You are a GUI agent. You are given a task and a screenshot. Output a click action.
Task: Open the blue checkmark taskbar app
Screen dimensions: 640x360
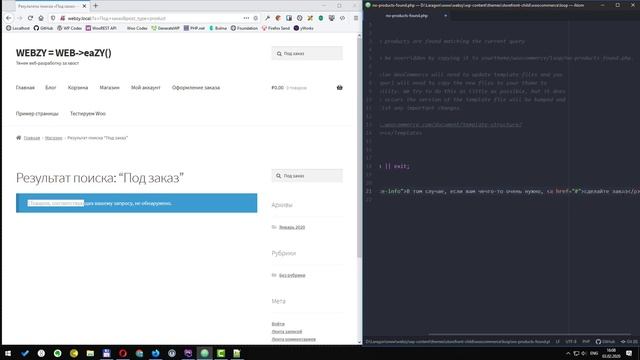tap(25, 353)
